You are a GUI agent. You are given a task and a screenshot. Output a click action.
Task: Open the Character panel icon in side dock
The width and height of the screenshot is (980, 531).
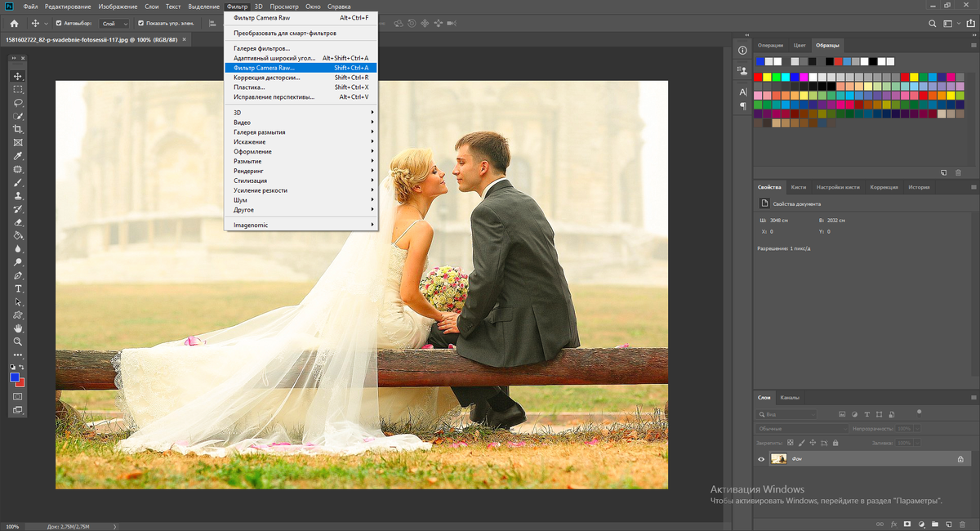[x=743, y=92]
